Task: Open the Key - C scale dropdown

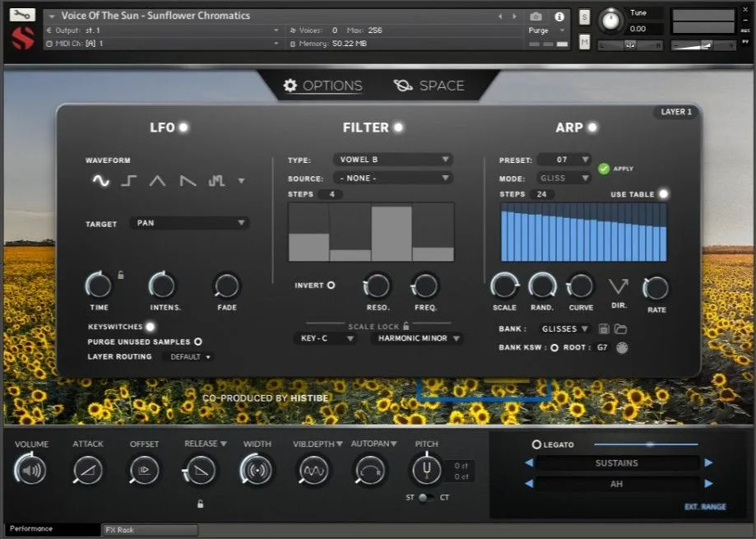Action: click(326, 338)
